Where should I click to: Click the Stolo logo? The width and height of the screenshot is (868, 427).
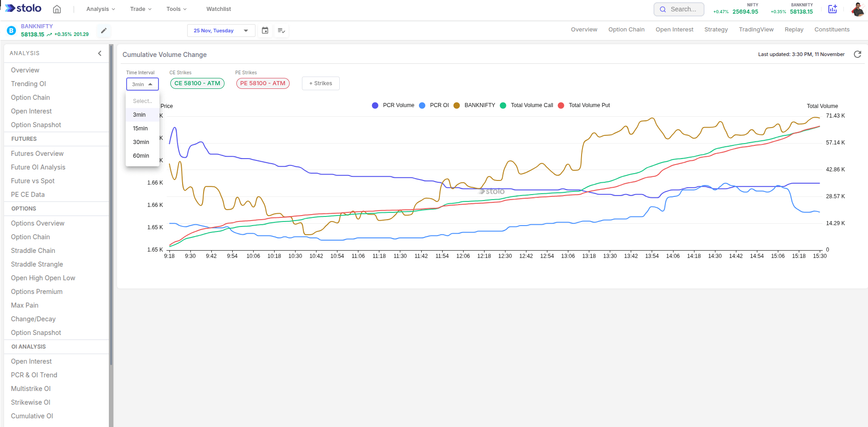(22, 8)
